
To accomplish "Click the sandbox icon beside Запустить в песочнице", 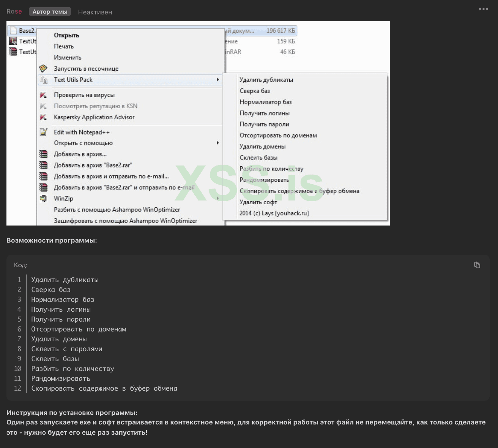I will 44,68.
